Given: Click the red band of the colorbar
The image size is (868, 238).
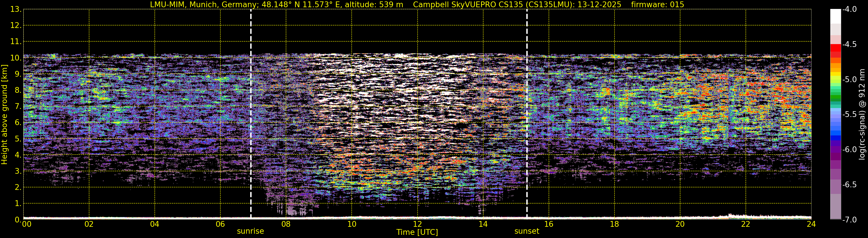Looking at the screenshot, I should pyautogui.click(x=835, y=48).
